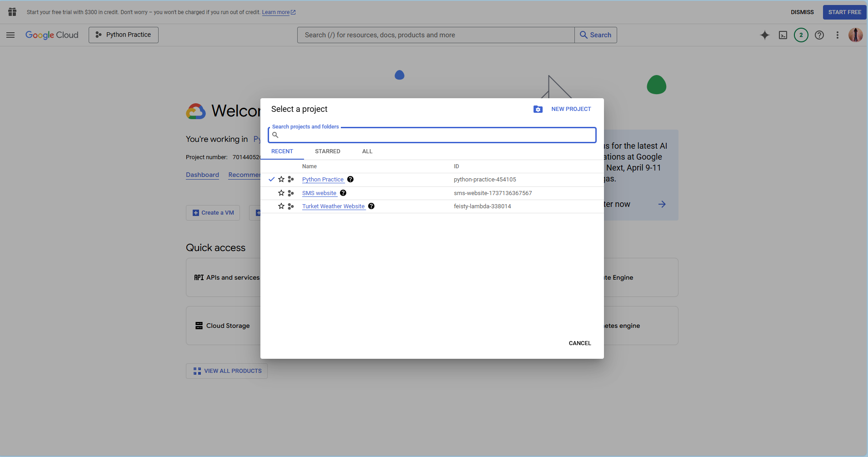Screen dimensions: 868x457
Task: Star the Turket Weather Website project
Action: coord(281,206)
